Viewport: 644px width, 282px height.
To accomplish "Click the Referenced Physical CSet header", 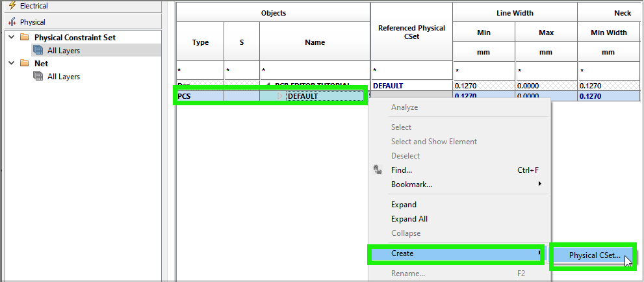I will 411,32.
